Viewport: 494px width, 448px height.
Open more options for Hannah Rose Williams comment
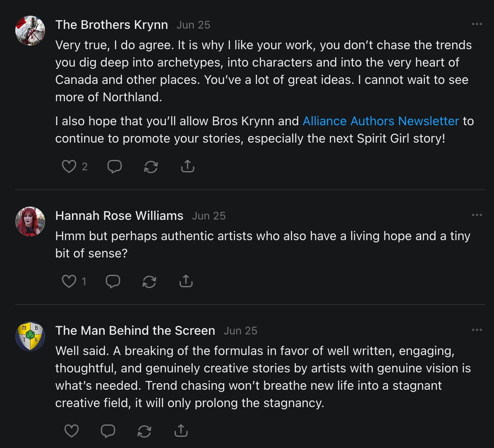point(477,215)
